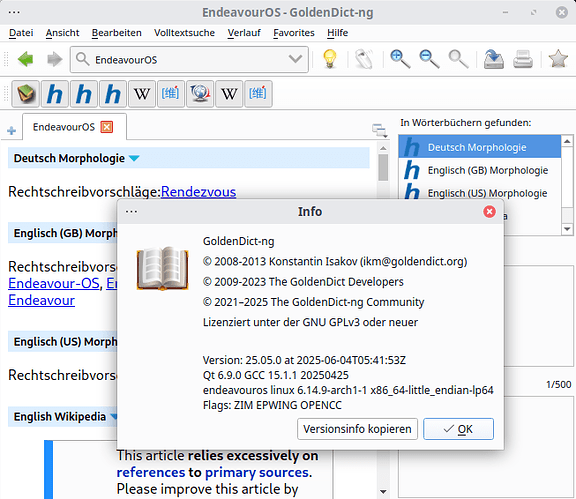Click dictionaries list scroll down arrow

(567, 229)
